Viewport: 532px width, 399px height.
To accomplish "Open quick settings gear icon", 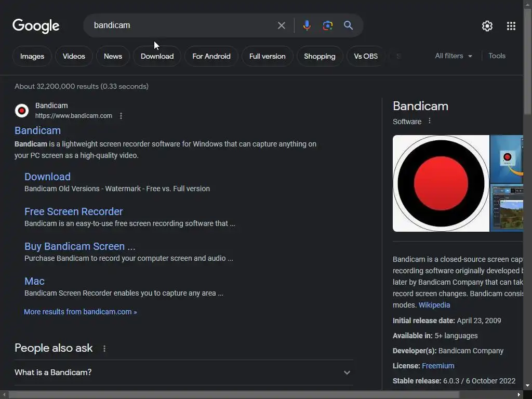I will pyautogui.click(x=487, y=26).
